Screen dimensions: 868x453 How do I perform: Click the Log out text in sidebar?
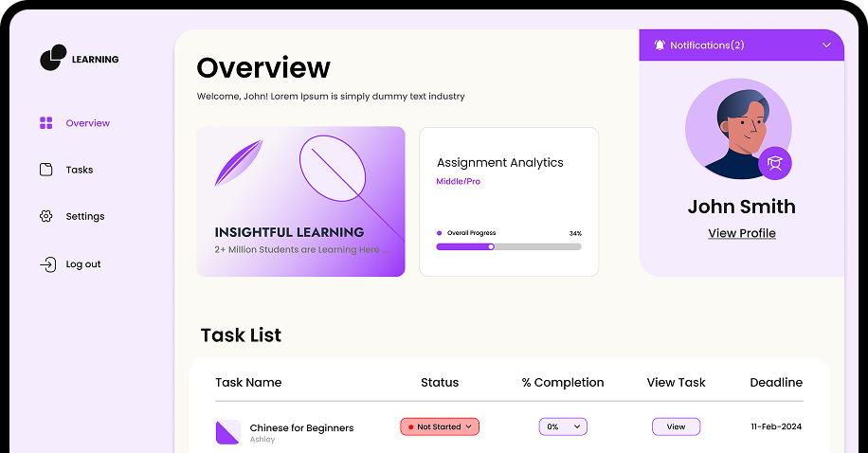coord(83,264)
